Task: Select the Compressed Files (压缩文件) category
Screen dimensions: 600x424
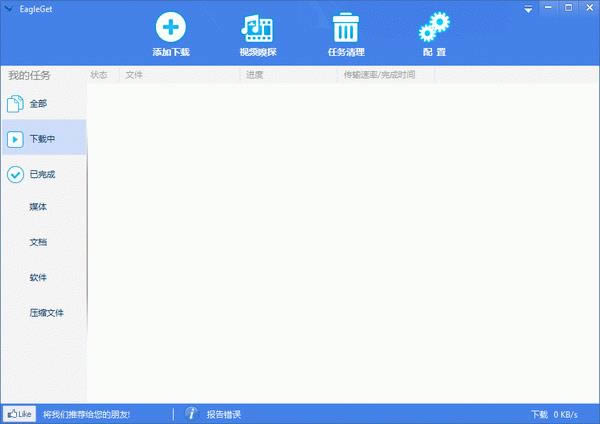Action: [46, 313]
